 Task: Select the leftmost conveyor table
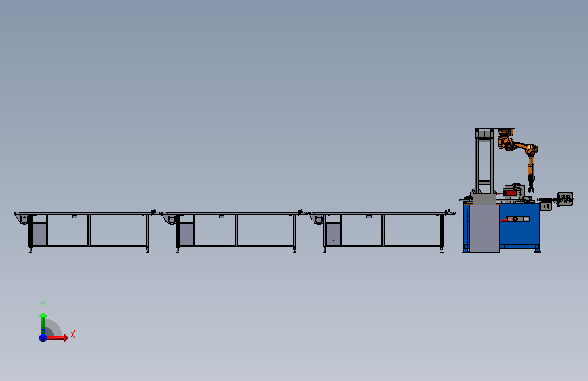click(x=87, y=231)
